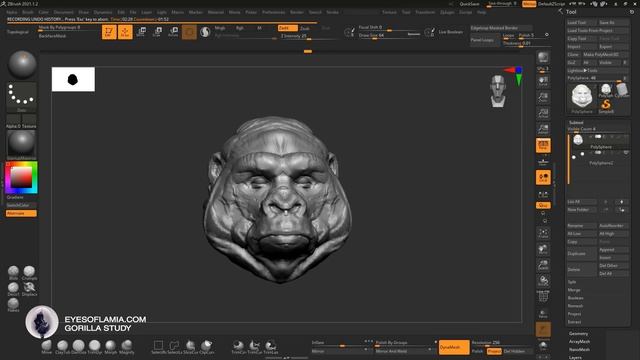
Task: Activate the Edit mode button
Action: [x=109, y=32]
